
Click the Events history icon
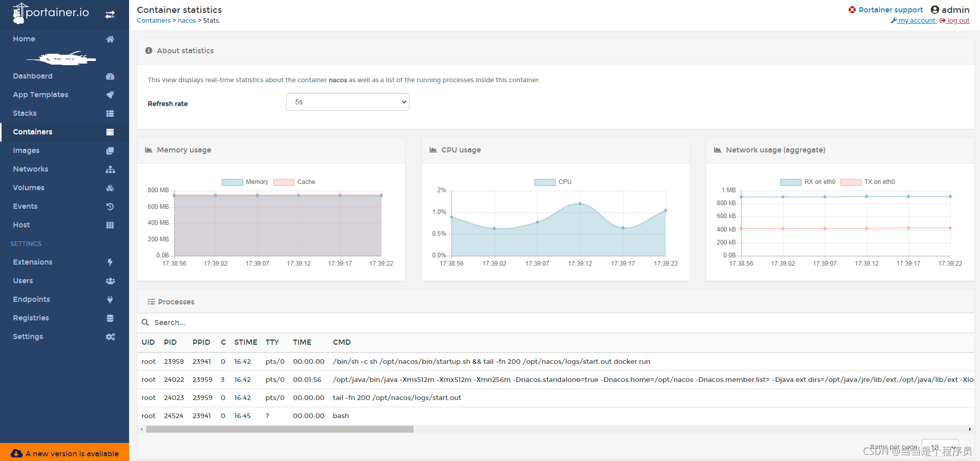pyautogui.click(x=110, y=206)
